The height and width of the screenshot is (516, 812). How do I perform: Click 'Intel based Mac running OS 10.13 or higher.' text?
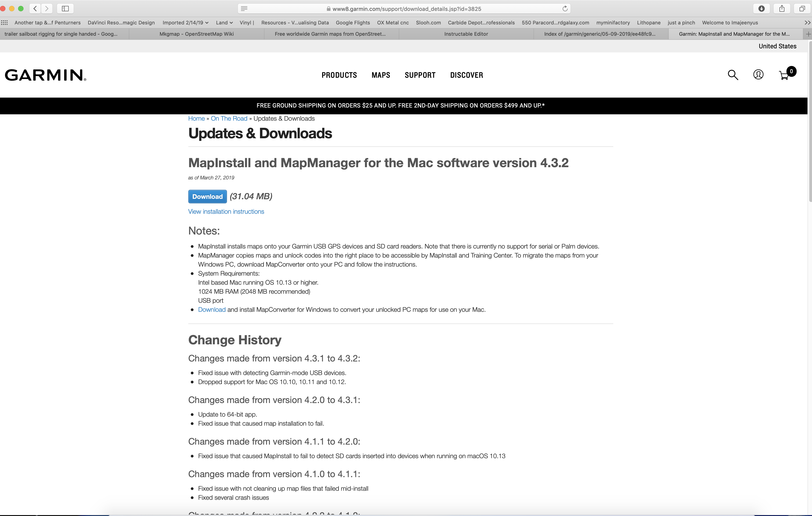258,283
